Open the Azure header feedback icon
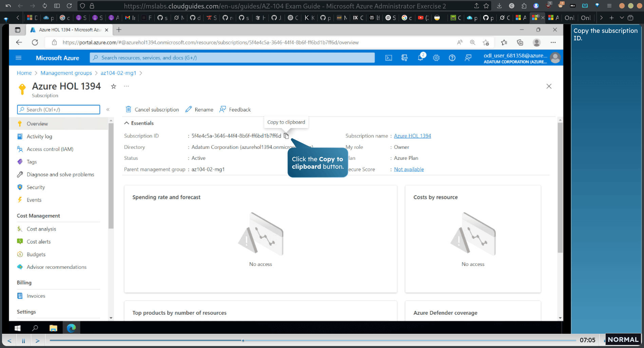The image size is (644, 348). (x=468, y=58)
